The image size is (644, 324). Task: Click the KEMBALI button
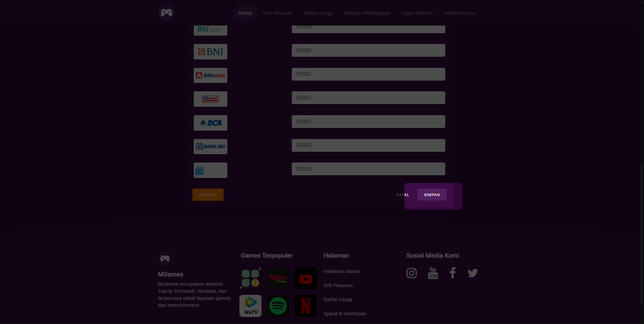[x=208, y=195]
